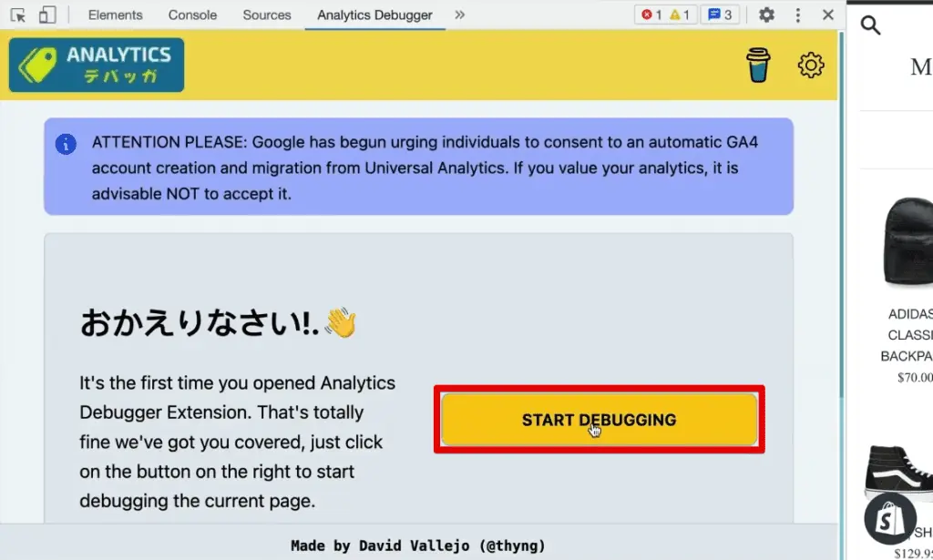Switch to the Console tab
This screenshot has height=560, width=933.
tap(191, 15)
